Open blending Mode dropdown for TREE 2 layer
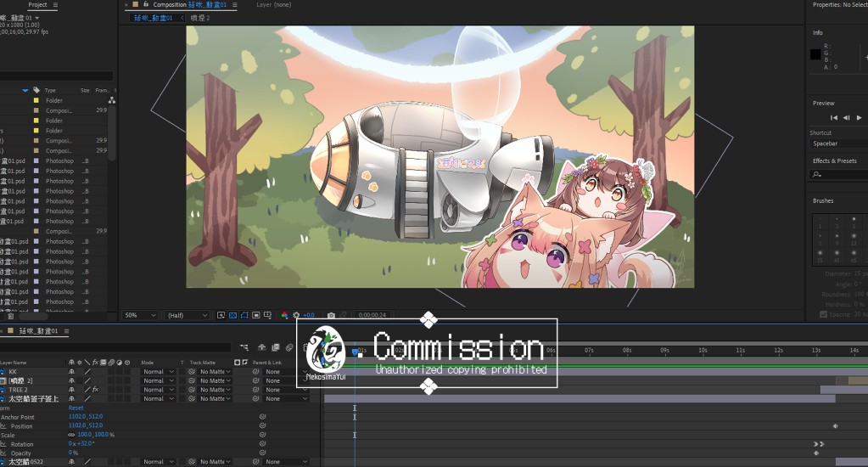The height and width of the screenshot is (467, 868). click(x=158, y=390)
